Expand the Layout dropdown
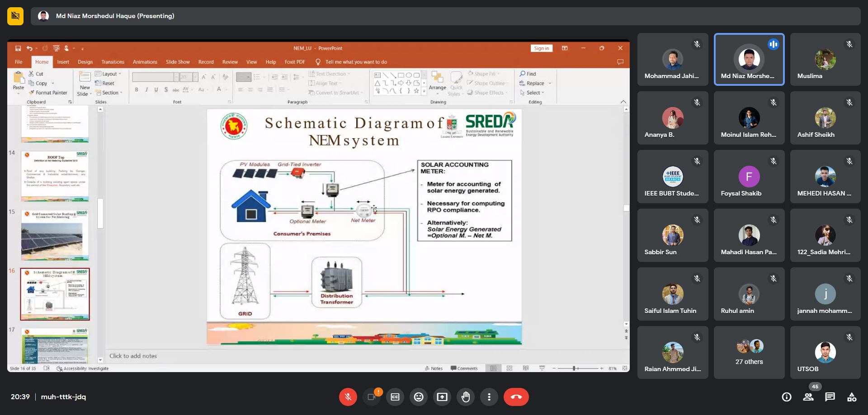The image size is (868, 415). 108,74
